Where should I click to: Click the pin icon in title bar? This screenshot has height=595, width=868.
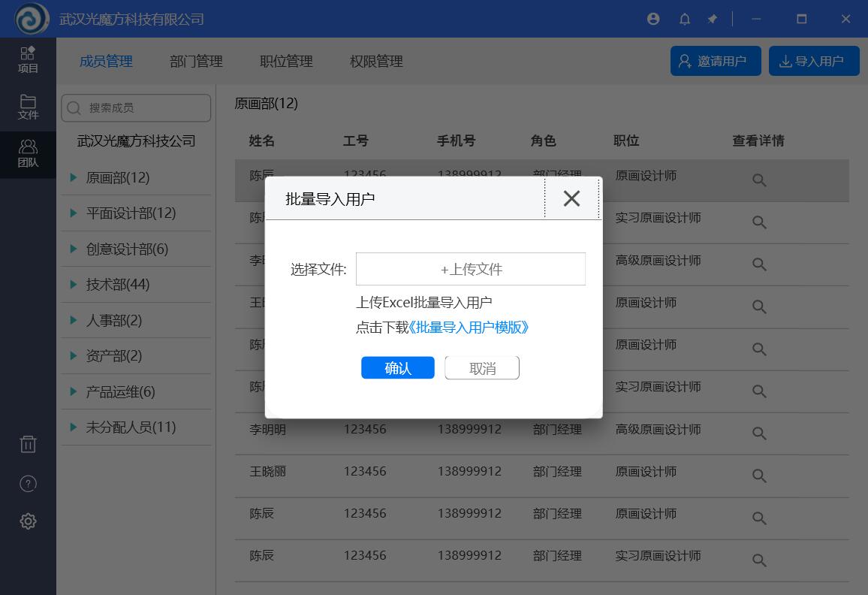pos(713,20)
